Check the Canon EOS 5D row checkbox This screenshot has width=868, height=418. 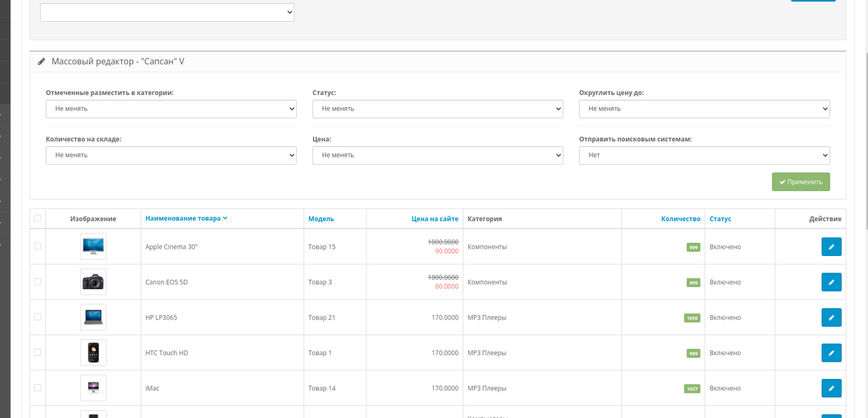(38, 282)
